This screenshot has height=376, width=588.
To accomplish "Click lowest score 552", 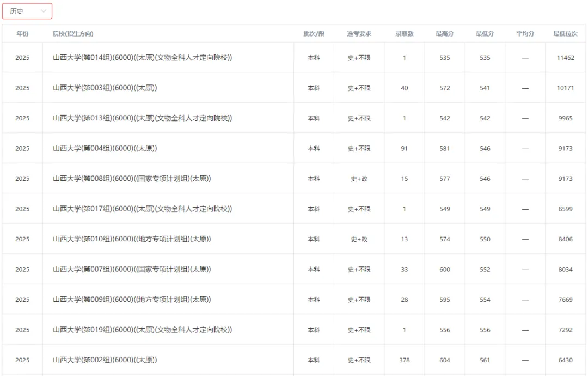I will point(485,269).
